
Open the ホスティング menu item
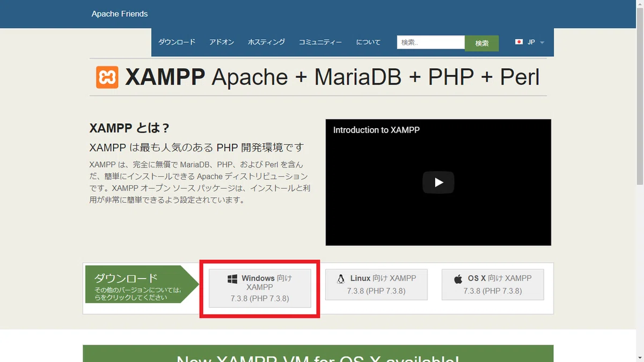click(266, 42)
